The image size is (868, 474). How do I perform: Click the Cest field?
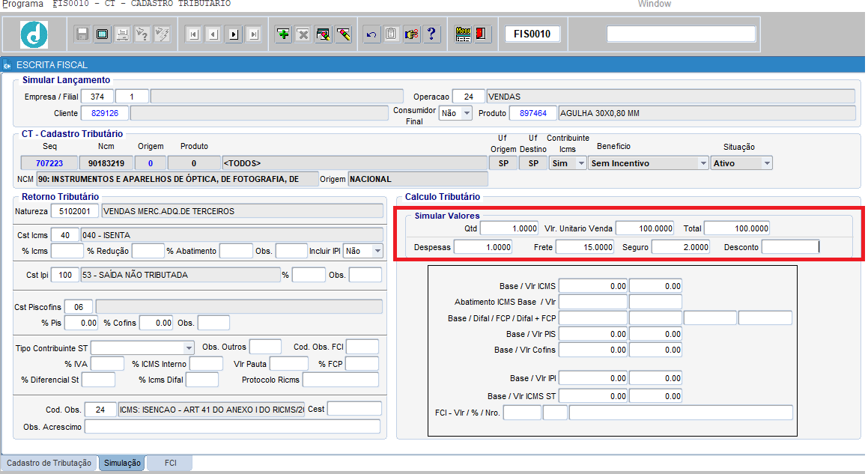click(354, 409)
